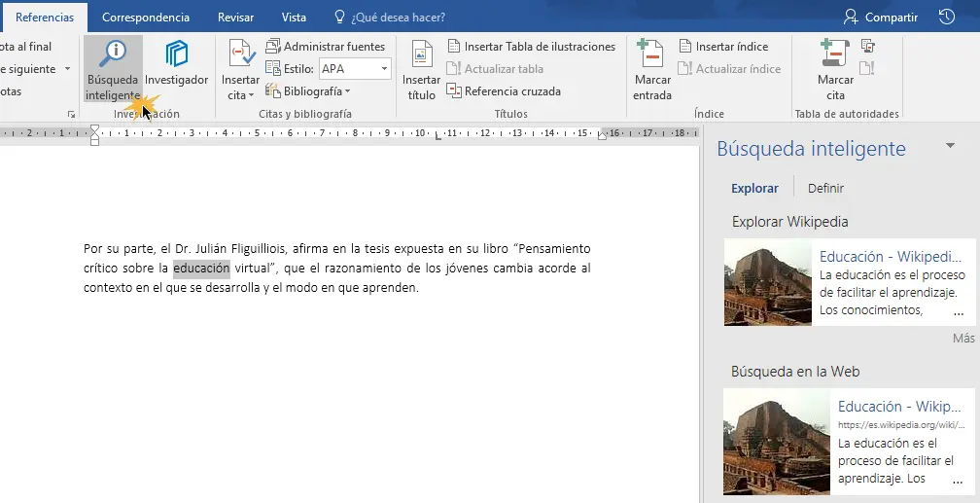Open the Correspondencia tab

coord(146,18)
